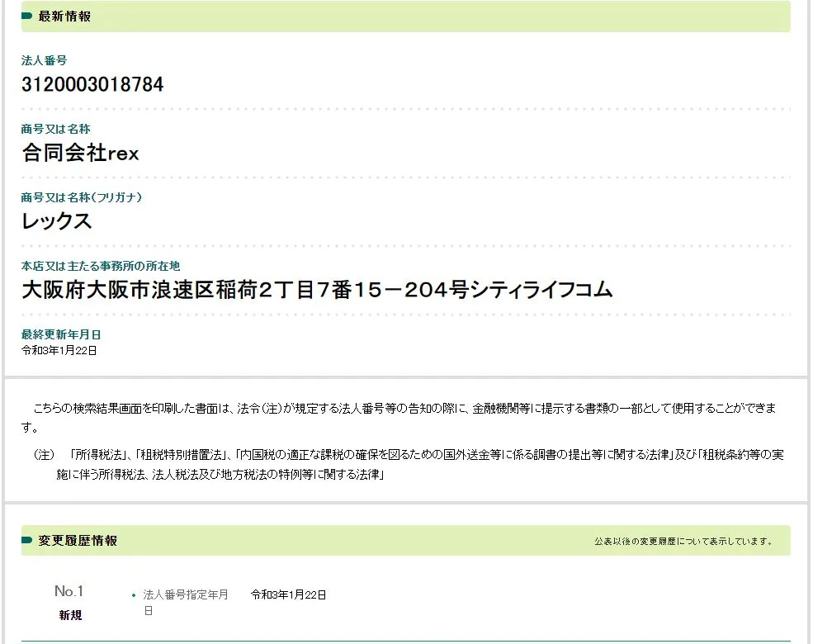
Task: Select the 最新情報 section heading
Action: click(x=64, y=17)
